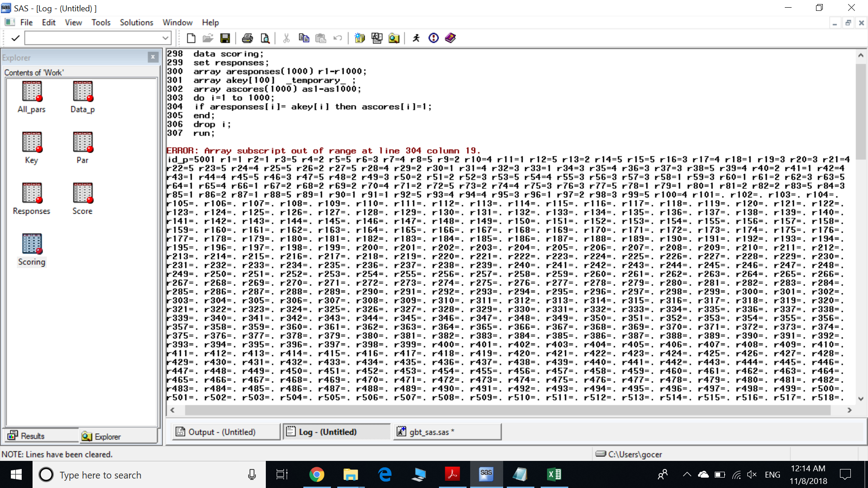Expand the command box dropdown arrow
868x488 pixels.
pyautogui.click(x=165, y=38)
